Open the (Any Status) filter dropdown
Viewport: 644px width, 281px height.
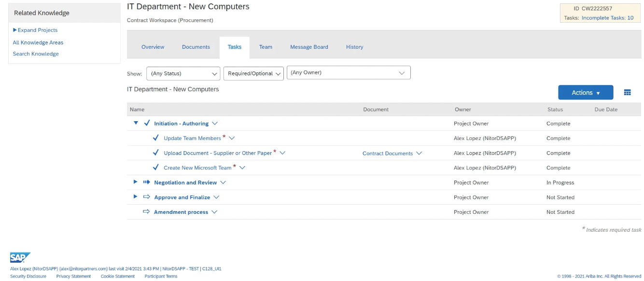click(x=183, y=73)
